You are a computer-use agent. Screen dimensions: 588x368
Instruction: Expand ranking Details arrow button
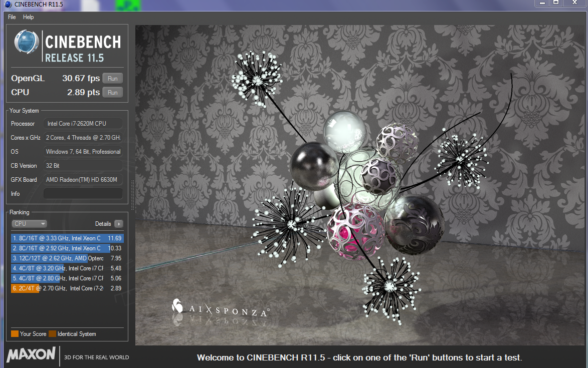tap(118, 223)
